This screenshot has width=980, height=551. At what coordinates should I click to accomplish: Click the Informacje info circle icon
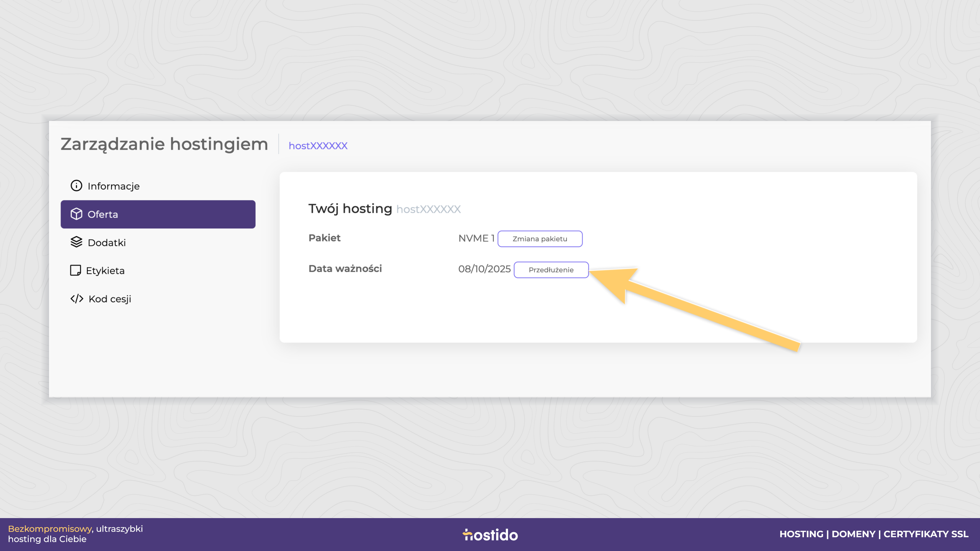(x=76, y=186)
